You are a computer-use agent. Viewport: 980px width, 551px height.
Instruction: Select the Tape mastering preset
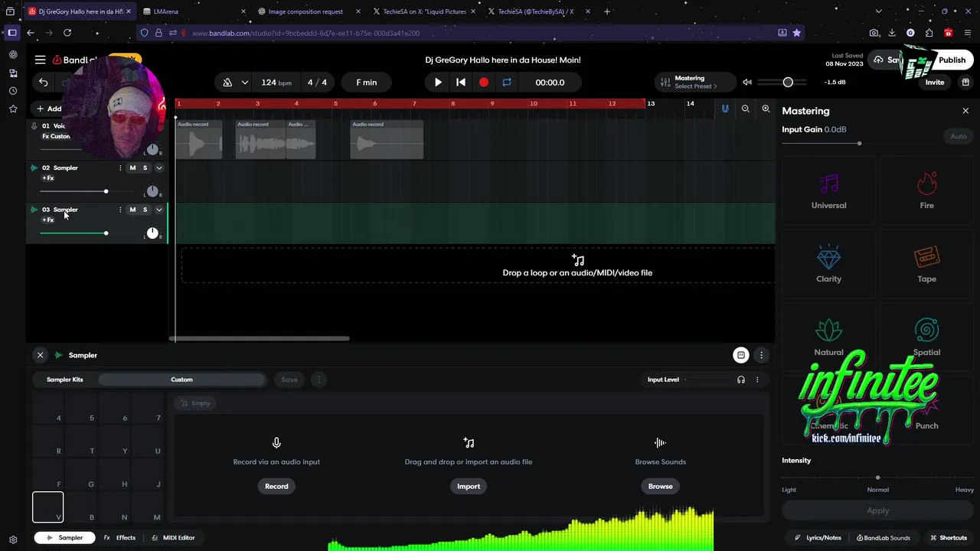926,262
